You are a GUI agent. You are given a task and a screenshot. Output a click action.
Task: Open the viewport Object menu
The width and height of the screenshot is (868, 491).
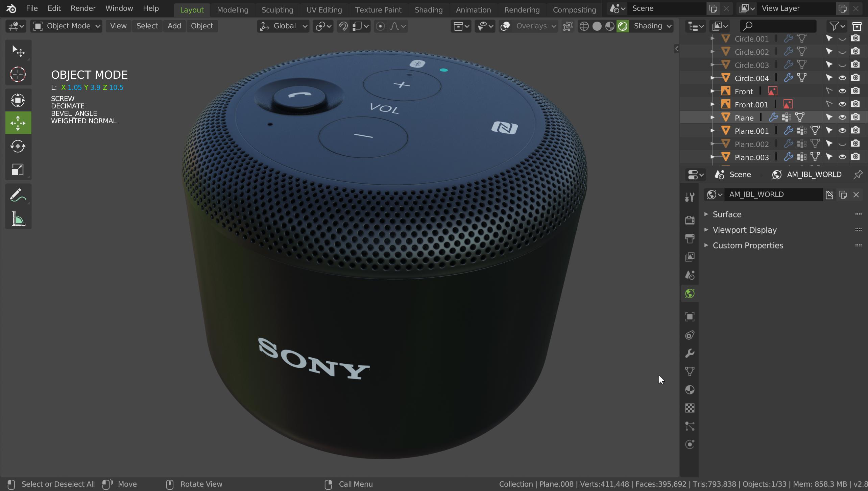[202, 26]
